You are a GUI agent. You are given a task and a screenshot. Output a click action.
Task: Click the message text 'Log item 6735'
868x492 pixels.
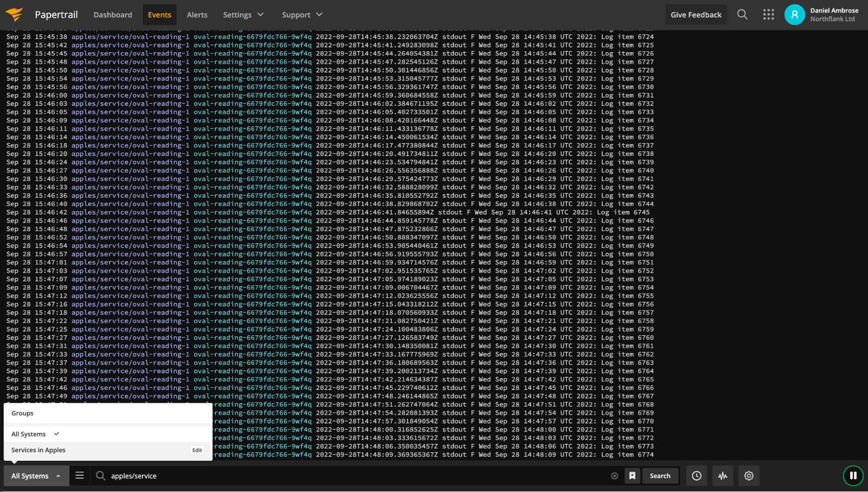pyautogui.click(x=627, y=129)
